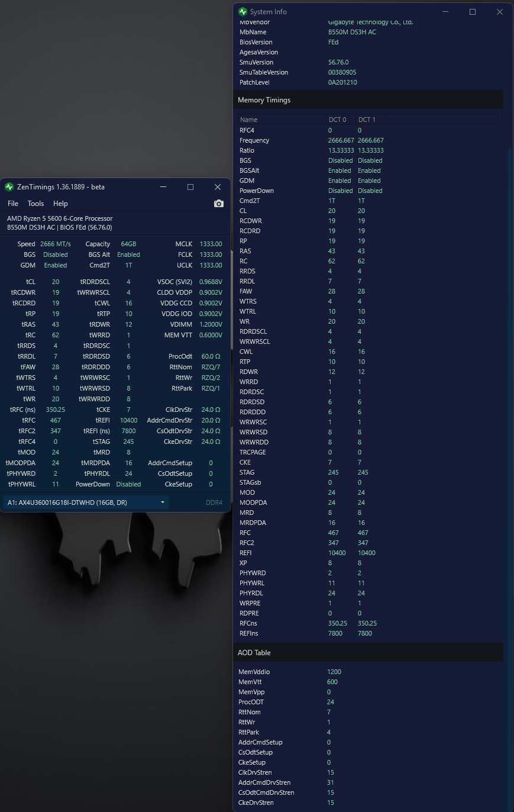Image resolution: width=514 pixels, height=812 pixels.
Task: Click the PatchLevel 0A201210 value
Action: click(x=342, y=82)
